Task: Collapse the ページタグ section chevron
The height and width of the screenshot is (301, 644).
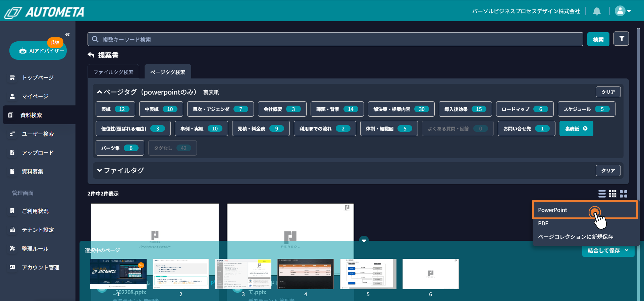Action: coord(100,92)
